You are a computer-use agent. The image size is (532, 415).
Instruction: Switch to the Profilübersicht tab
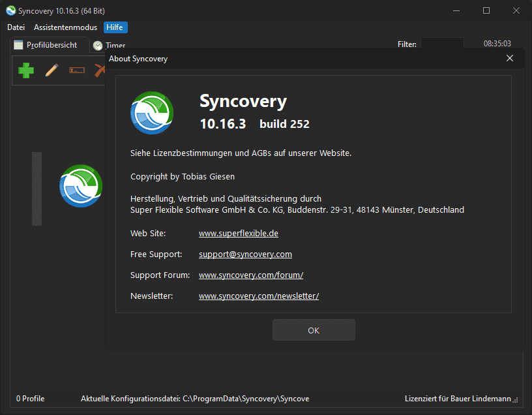(x=50, y=45)
